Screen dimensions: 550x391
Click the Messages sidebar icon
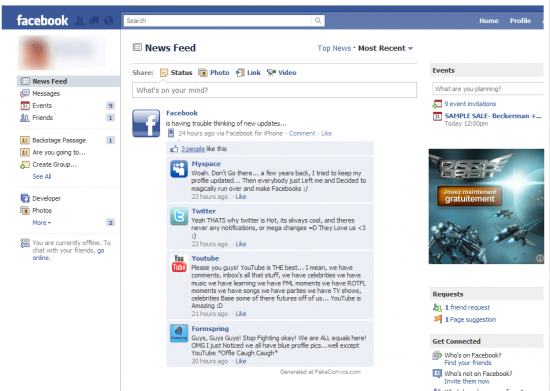[25, 93]
